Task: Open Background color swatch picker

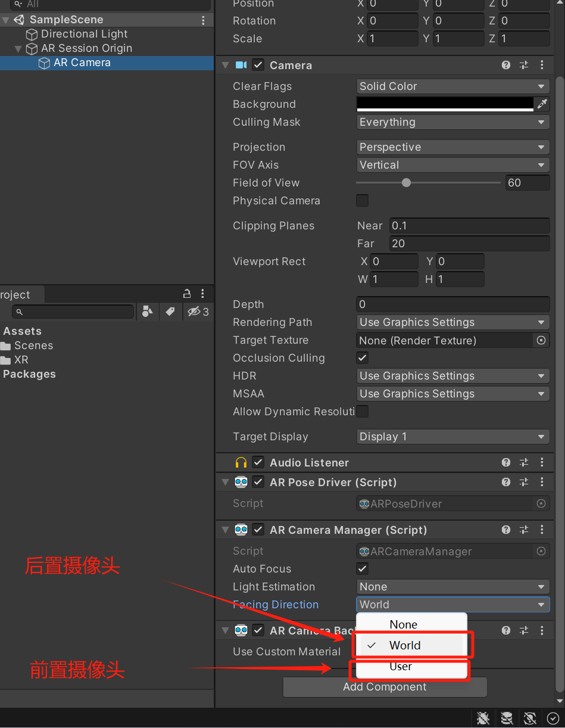Action: click(445, 104)
